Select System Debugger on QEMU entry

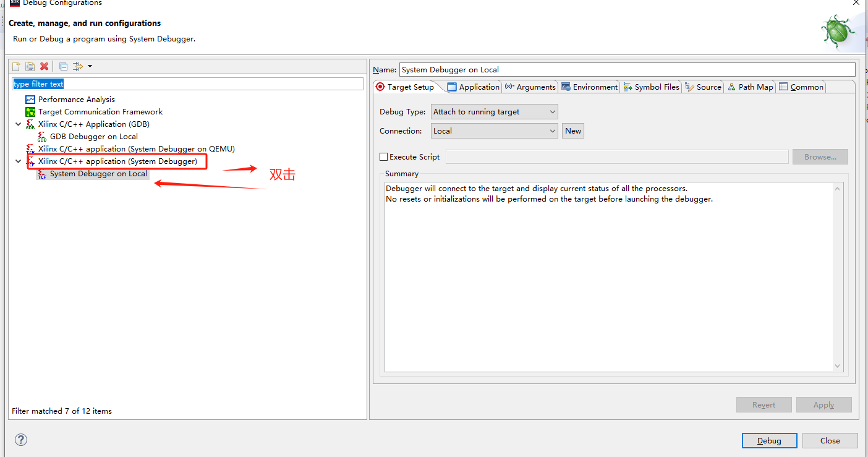(x=136, y=149)
